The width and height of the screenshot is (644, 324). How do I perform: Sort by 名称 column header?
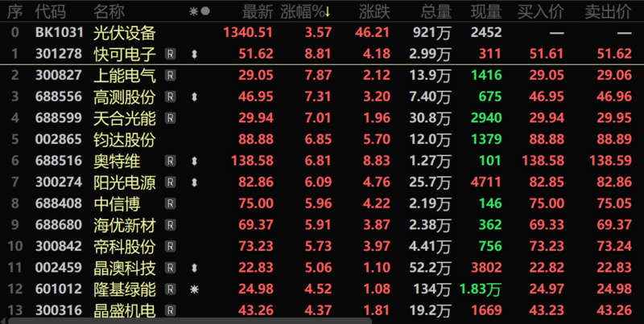[x=109, y=12]
